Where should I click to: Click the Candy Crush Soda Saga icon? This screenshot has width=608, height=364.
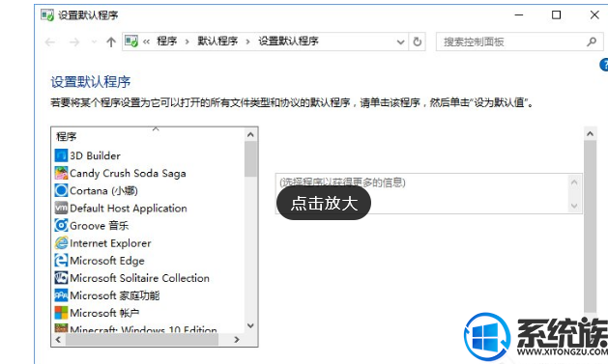(61, 173)
